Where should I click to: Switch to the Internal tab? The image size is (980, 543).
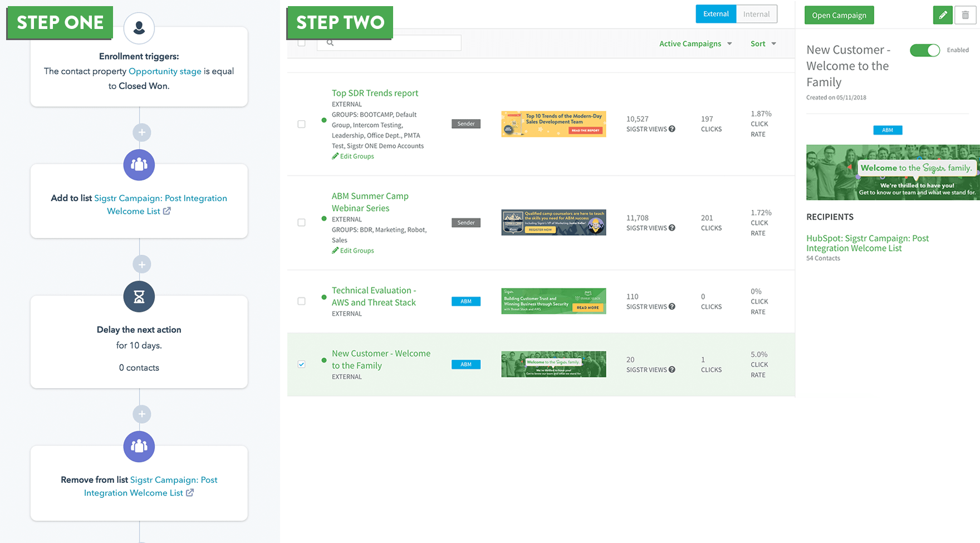[x=756, y=14]
